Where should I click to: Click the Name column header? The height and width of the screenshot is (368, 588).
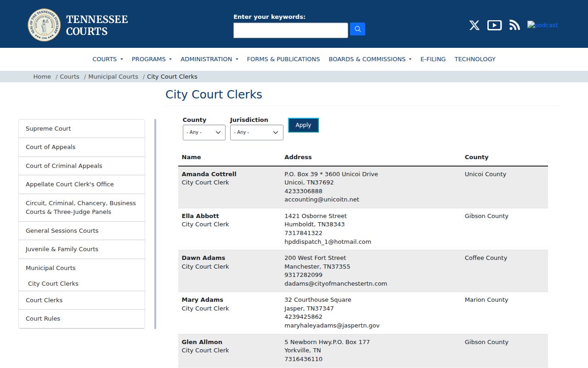click(191, 157)
